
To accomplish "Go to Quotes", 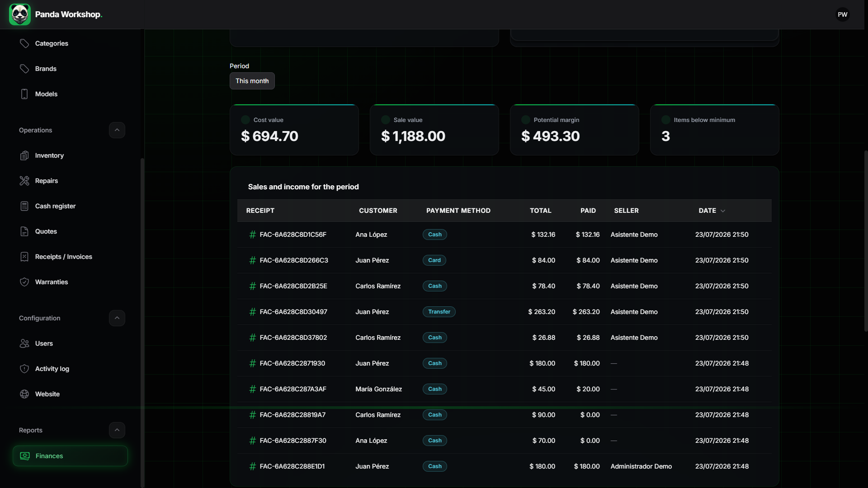I will (x=70, y=231).
